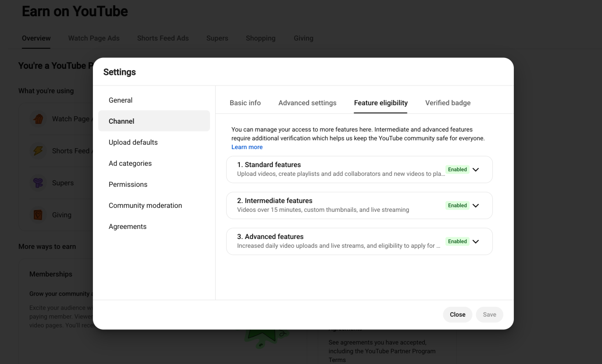Open the Verified badge tab

(x=448, y=103)
